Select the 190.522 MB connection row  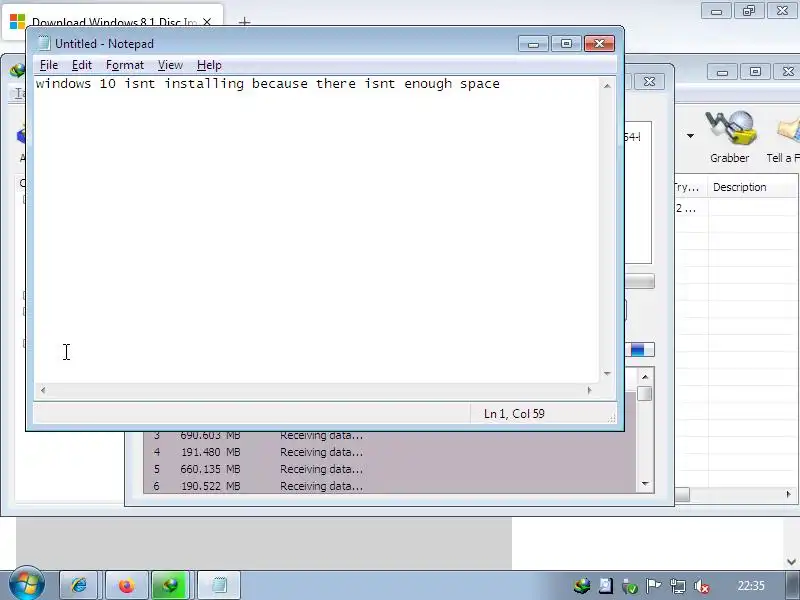pyautogui.click(x=390, y=486)
